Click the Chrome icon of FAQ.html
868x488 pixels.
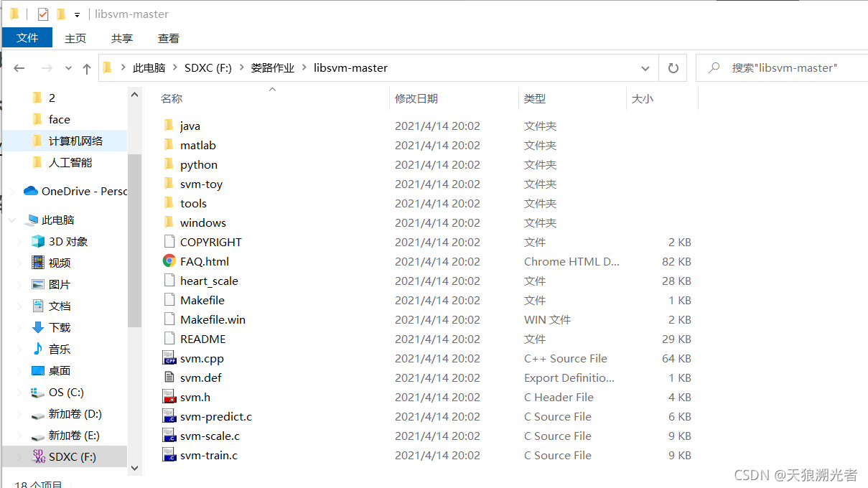point(169,261)
